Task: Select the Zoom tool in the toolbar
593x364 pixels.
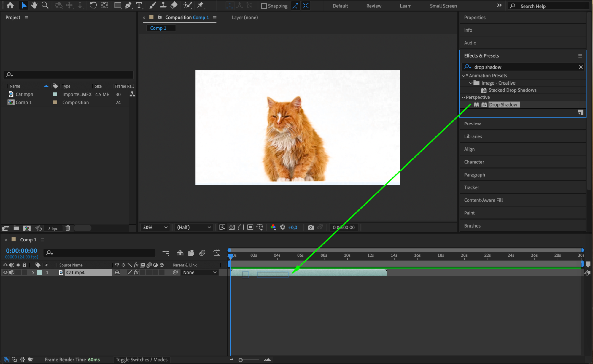Action: [45, 5]
